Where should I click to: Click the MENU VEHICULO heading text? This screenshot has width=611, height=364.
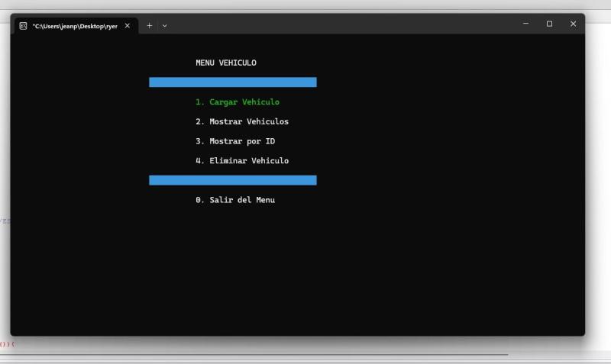226,63
